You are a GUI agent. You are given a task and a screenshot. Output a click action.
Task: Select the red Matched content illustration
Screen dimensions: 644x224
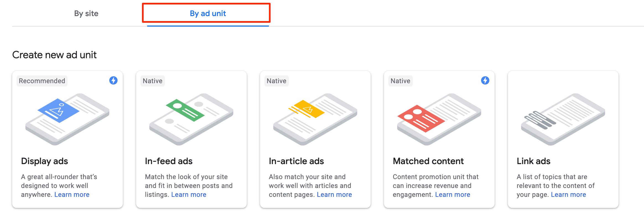[439, 119]
